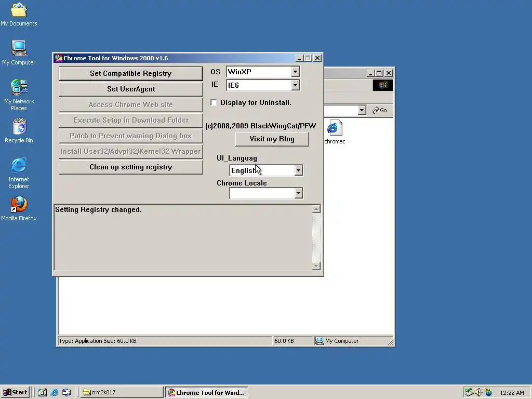Click the 60.0 KB status bar cell

pyautogui.click(x=292, y=341)
